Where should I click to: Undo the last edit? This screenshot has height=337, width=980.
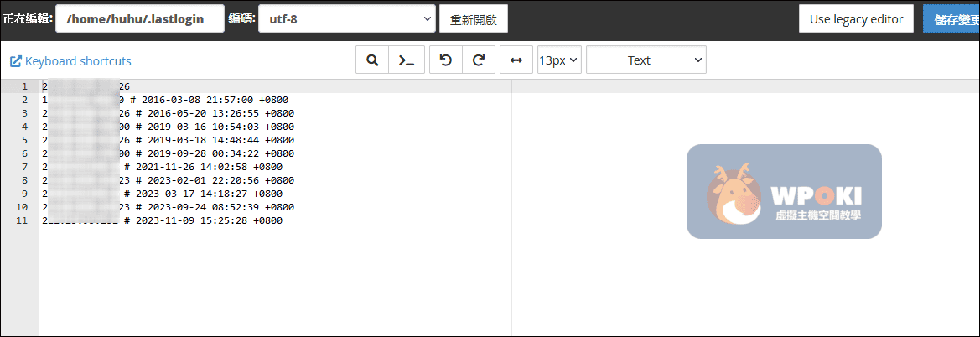coord(446,60)
